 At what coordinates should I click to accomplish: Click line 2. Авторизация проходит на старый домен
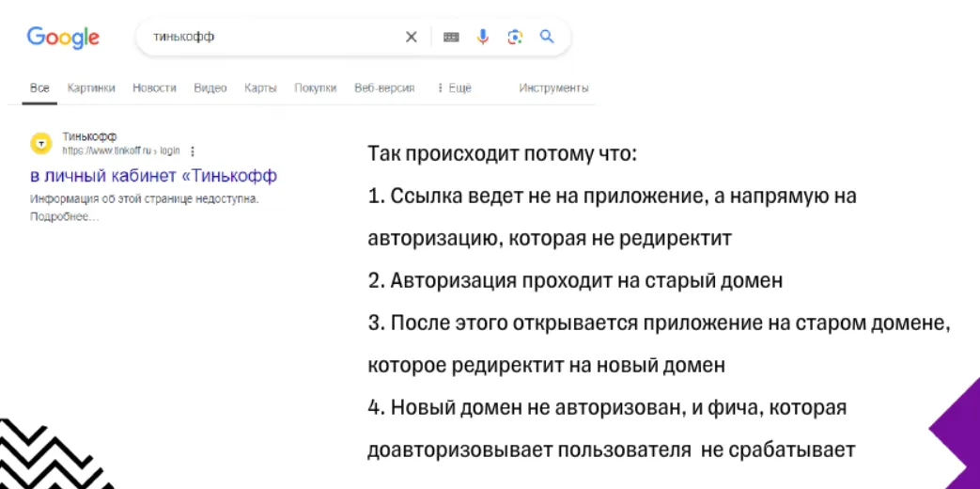575,281
